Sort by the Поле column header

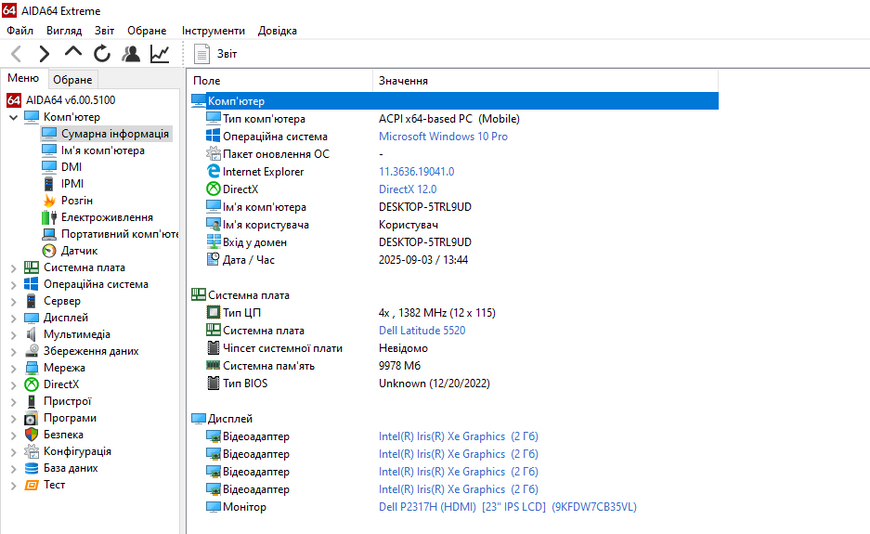(280, 80)
